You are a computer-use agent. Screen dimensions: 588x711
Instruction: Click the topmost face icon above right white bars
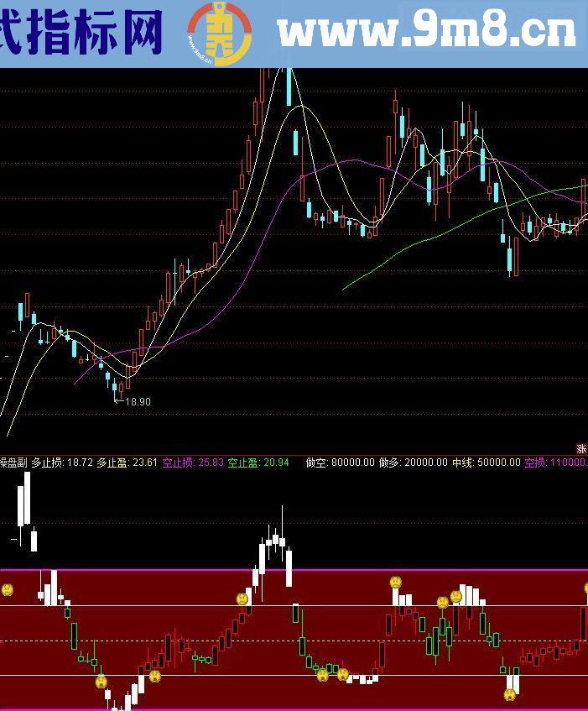(395, 582)
